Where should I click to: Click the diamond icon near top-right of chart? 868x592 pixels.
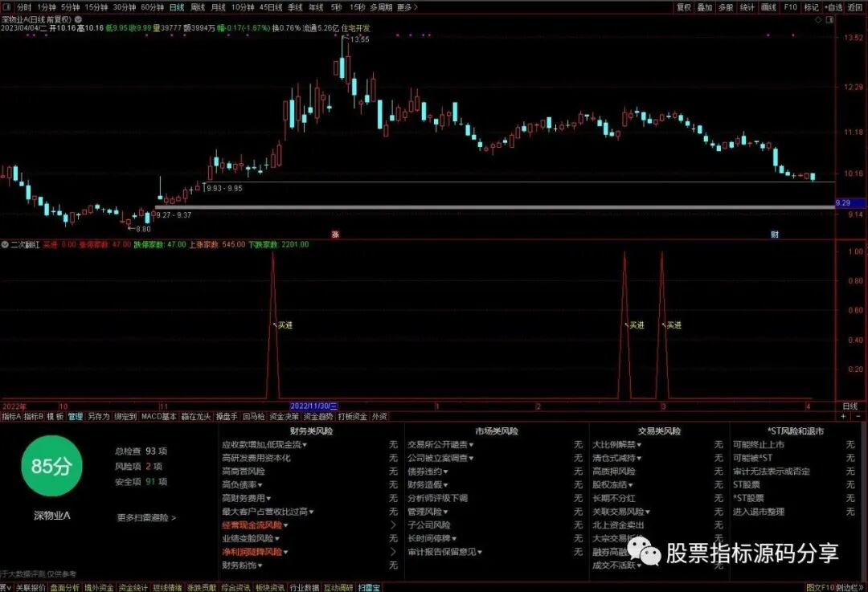point(819,20)
